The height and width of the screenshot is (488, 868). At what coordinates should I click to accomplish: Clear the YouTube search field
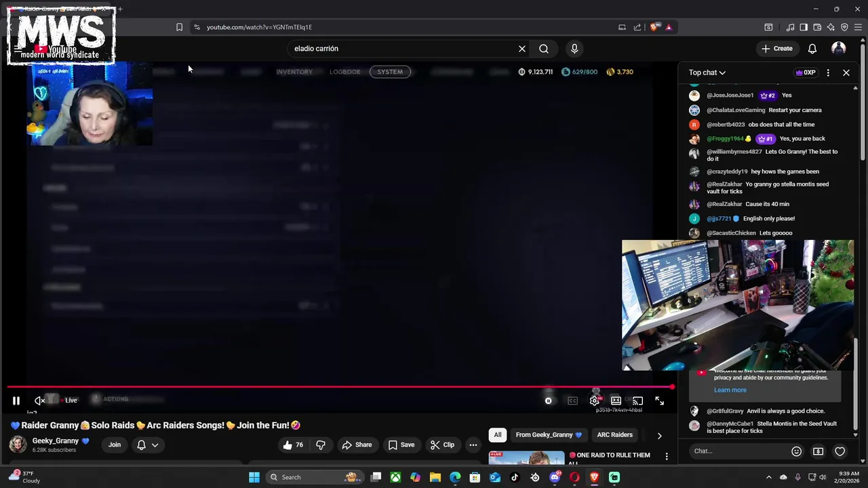click(x=522, y=49)
